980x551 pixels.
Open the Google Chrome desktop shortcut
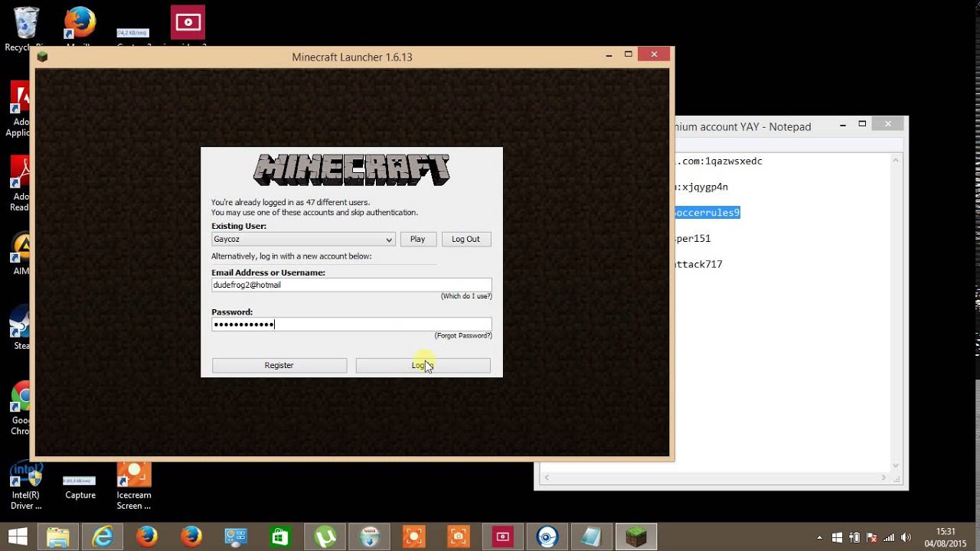(21, 406)
